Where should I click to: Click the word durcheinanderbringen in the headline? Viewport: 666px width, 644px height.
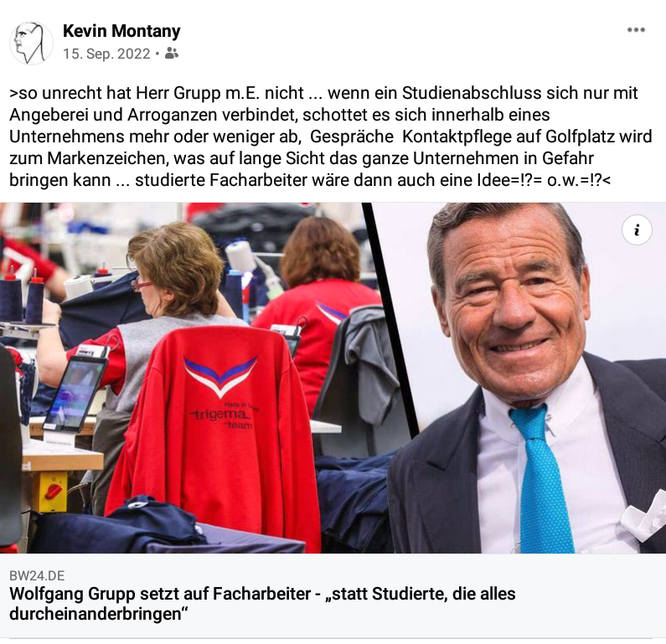96,614
